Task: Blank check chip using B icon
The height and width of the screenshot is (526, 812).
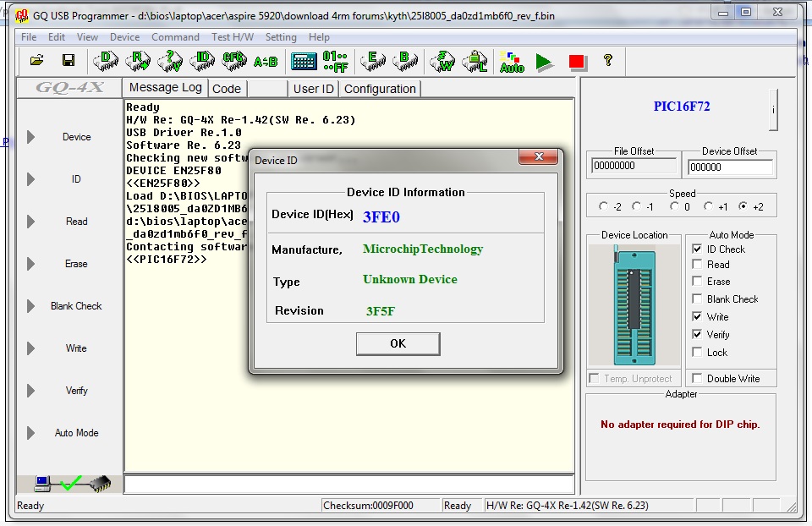Action: pos(405,61)
